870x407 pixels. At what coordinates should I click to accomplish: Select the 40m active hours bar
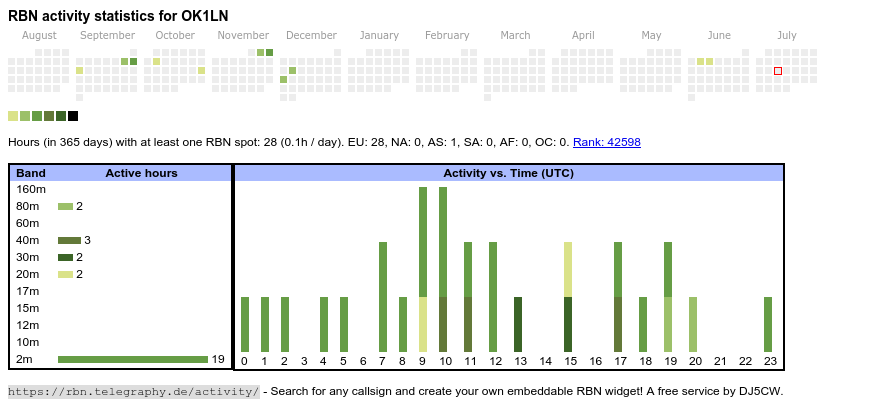point(69,240)
